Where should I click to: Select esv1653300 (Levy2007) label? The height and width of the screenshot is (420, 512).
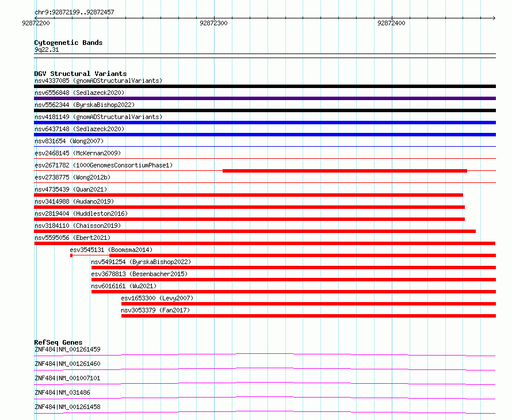click(157, 298)
